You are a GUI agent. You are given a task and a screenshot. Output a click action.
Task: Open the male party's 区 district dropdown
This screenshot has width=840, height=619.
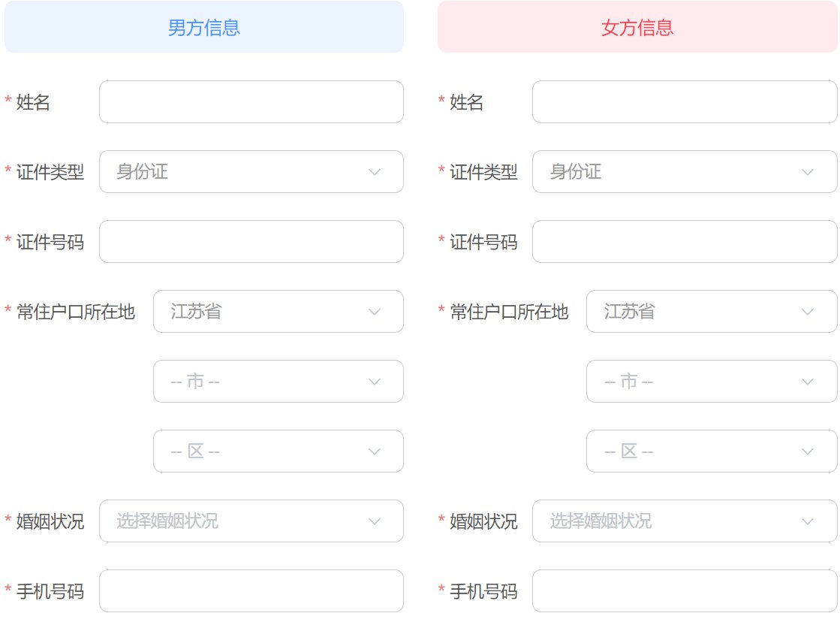(278, 451)
